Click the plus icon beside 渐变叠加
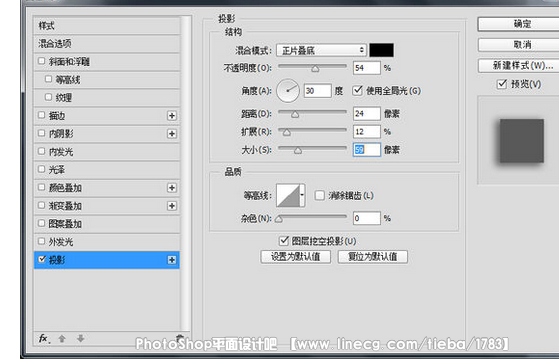This screenshot has height=361, width=559. coord(172,206)
